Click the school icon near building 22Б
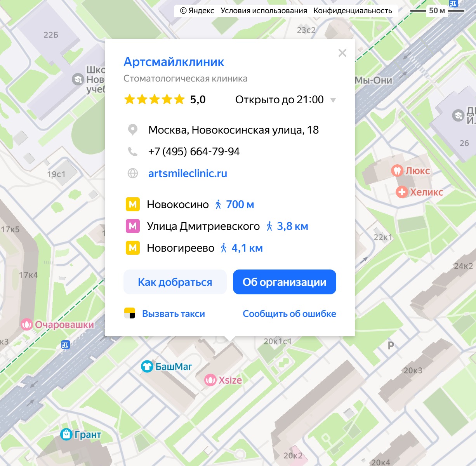This screenshot has width=476, height=466. click(x=78, y=80)
